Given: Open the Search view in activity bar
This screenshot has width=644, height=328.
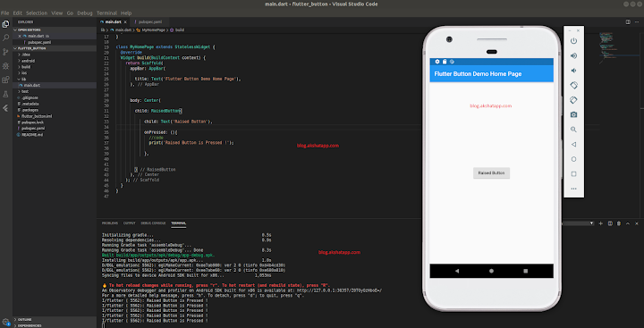Looking at the screenshot, I should click(x=5, y=38).
